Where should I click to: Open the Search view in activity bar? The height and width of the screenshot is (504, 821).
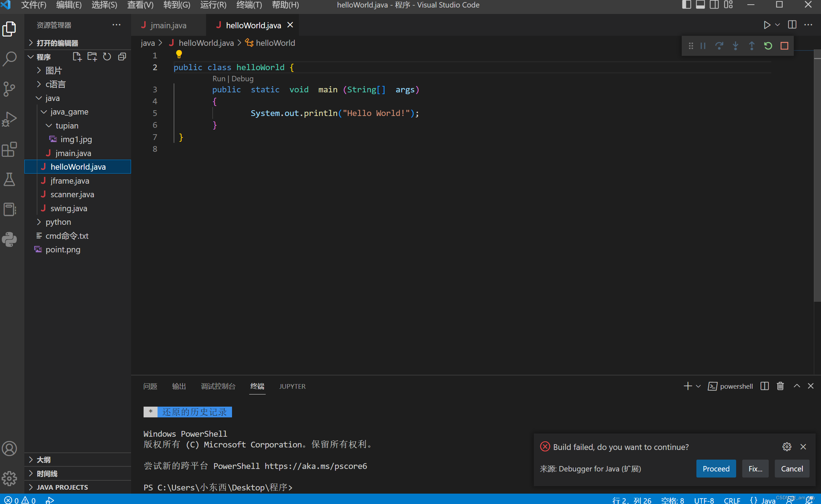(10, 58)
